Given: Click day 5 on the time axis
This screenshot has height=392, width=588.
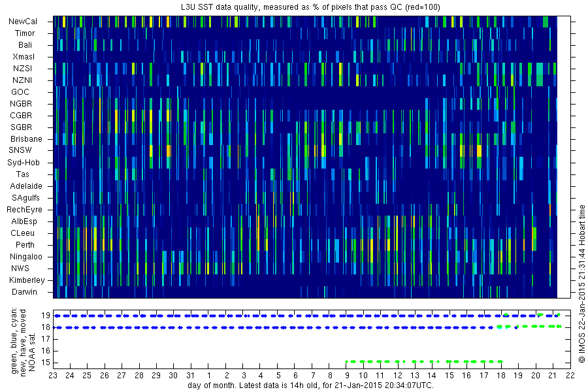Looking at the screenshot, I should (278, 375).
